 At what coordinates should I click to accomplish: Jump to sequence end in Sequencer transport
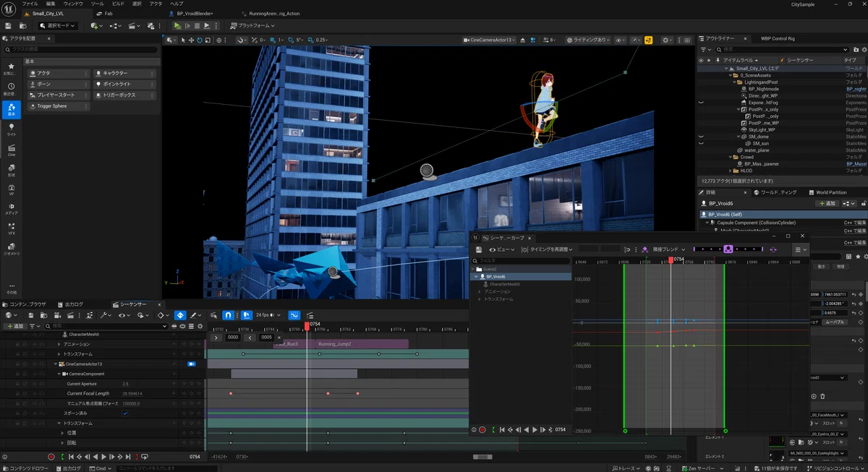[x=128, y=457]
